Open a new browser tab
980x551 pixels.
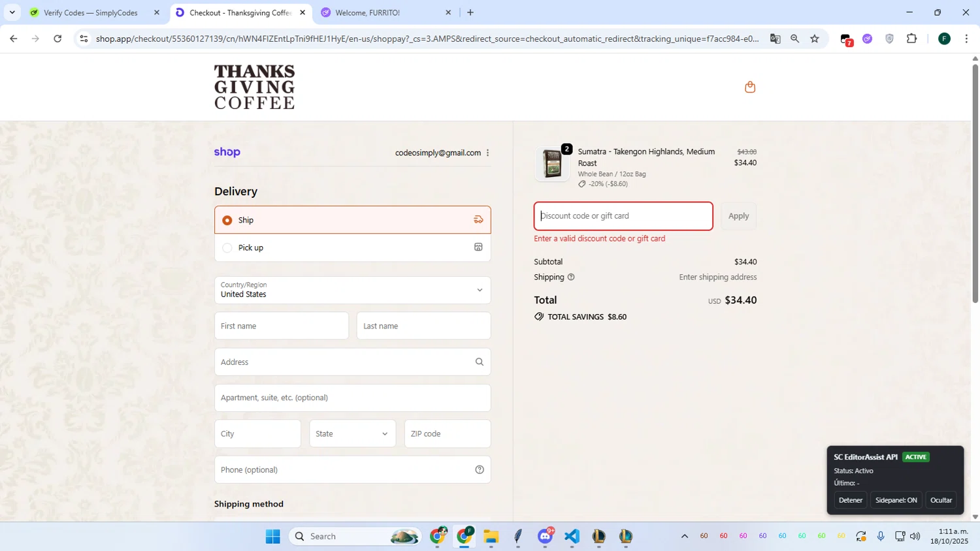[x=470, y=12]
